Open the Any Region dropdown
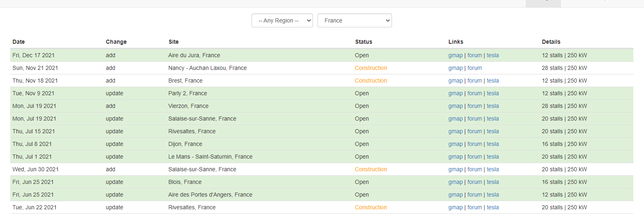 [282, 20]
